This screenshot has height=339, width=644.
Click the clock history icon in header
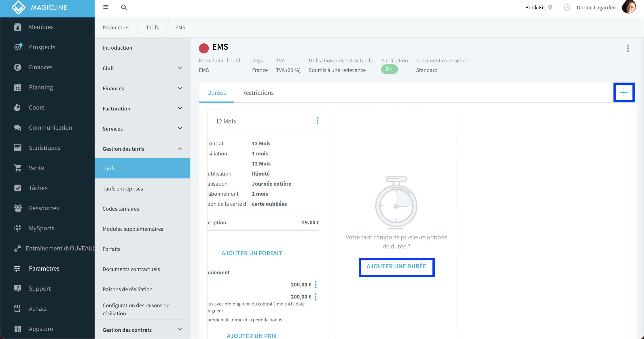pos(567,8)
